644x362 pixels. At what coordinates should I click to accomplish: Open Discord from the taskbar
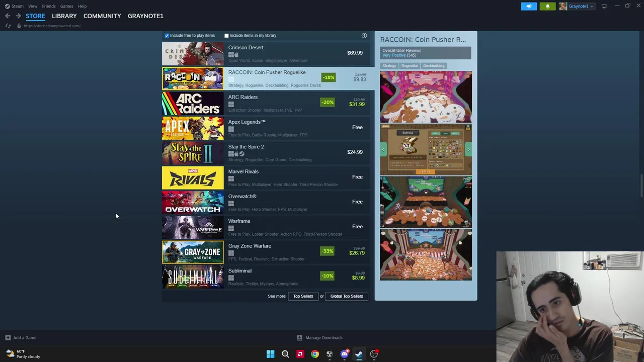(x=344, y=354)
